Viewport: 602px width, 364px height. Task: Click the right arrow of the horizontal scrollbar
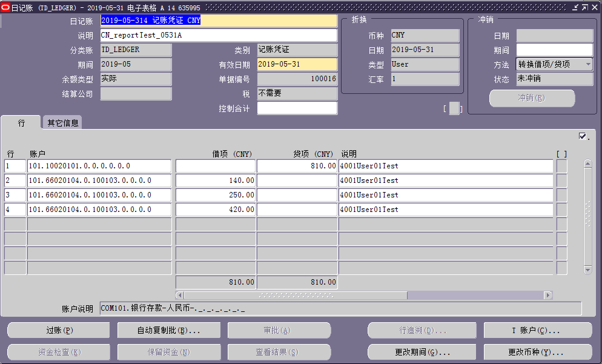tap(549, 295)
